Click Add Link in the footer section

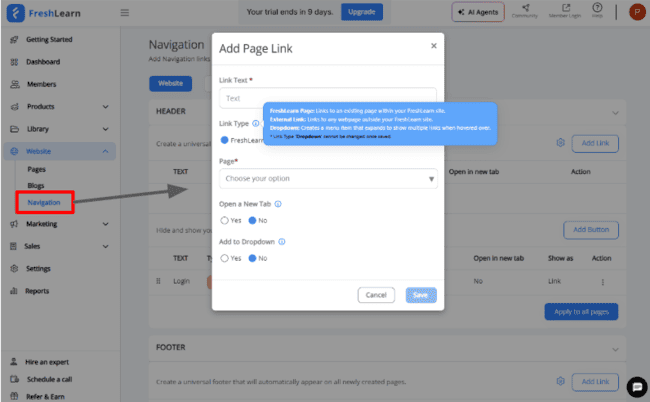[x=595, y=382]
